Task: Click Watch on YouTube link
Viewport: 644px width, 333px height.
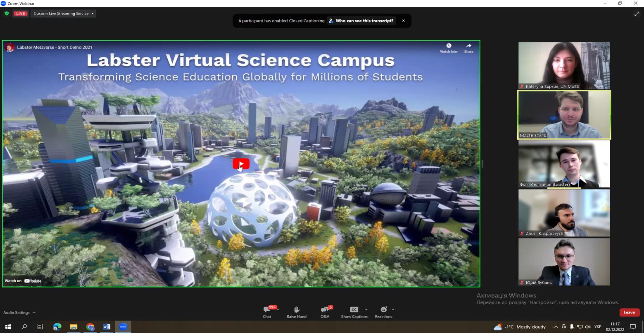Action: click(x=23, y=281)
